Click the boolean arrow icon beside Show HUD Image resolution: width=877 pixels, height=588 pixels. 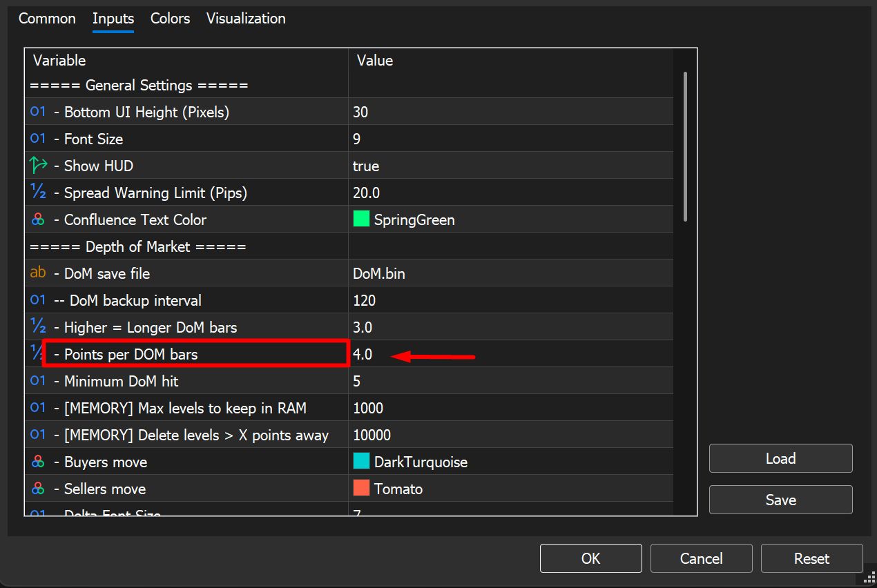point(38,166)
